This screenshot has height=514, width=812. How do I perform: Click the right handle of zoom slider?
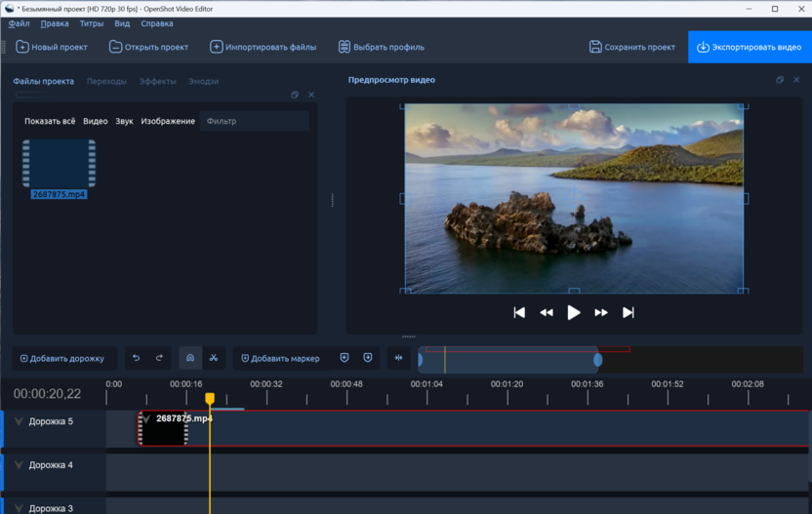click(x=597, y=360)
